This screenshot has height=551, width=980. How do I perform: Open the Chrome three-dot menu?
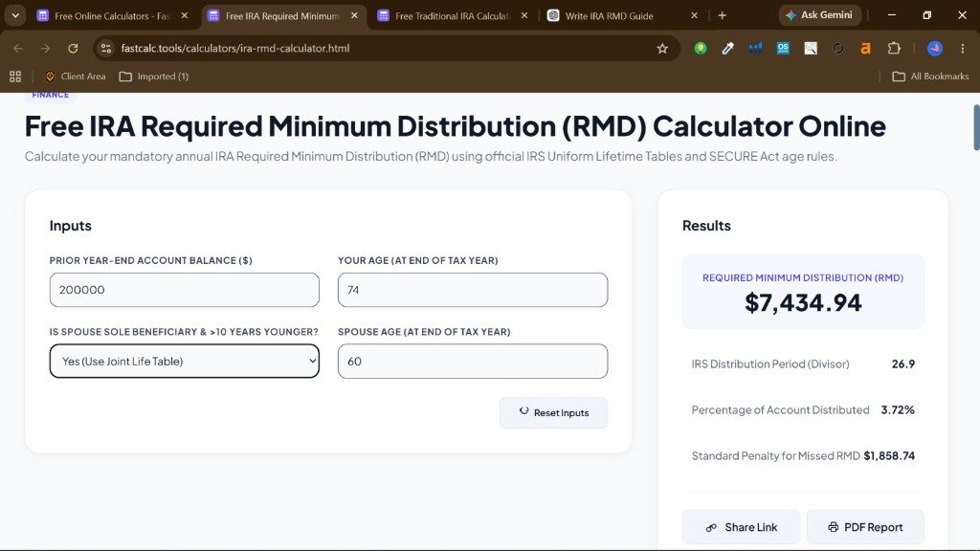click(963, 48)
